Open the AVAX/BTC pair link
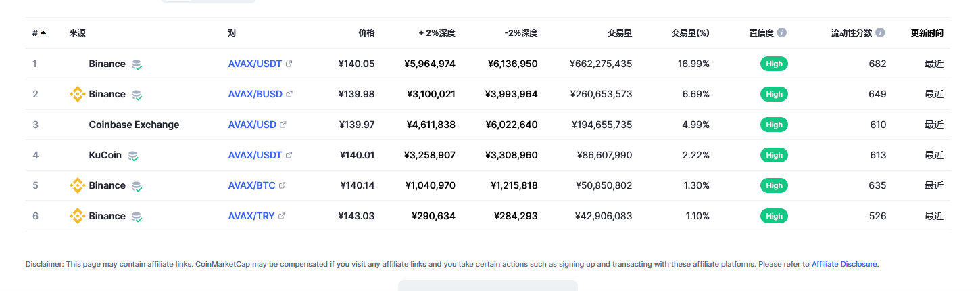Image resolution: width=980 pixels, height=291 pixels. [x=251, y=185]
